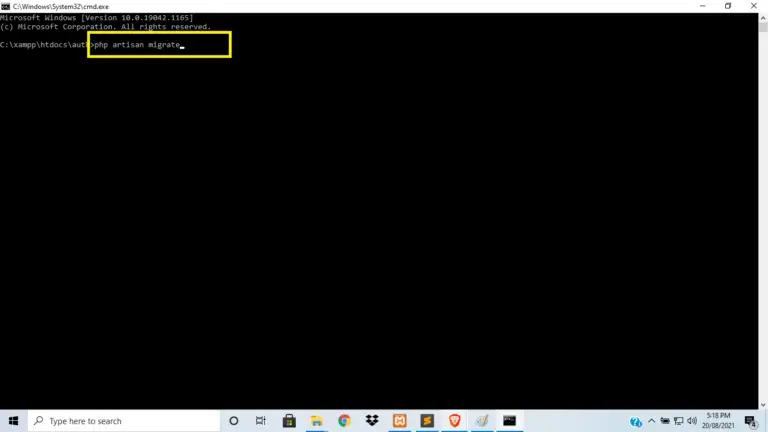
Task: Open the notification Action Center
Action: (x=751, y=421)
